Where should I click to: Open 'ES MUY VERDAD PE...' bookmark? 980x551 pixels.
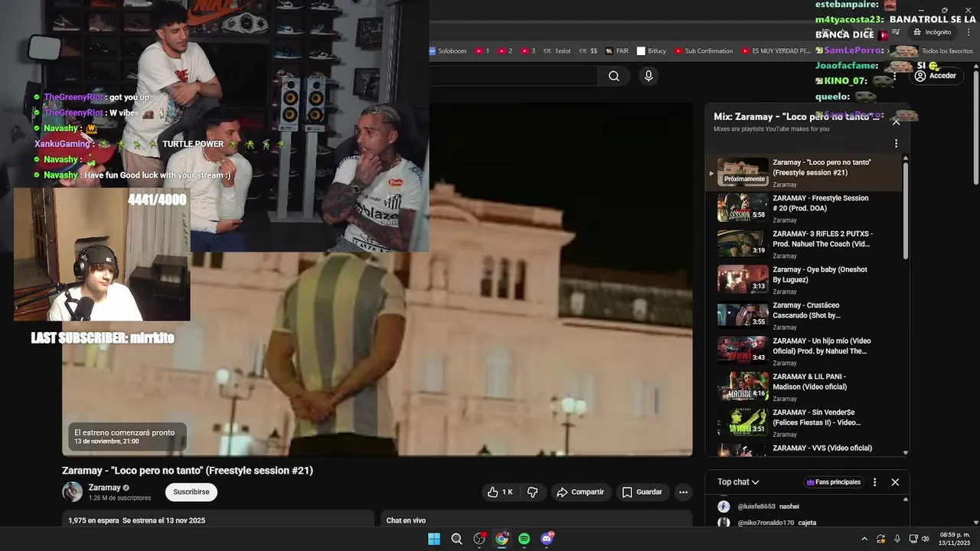[776, 51]
